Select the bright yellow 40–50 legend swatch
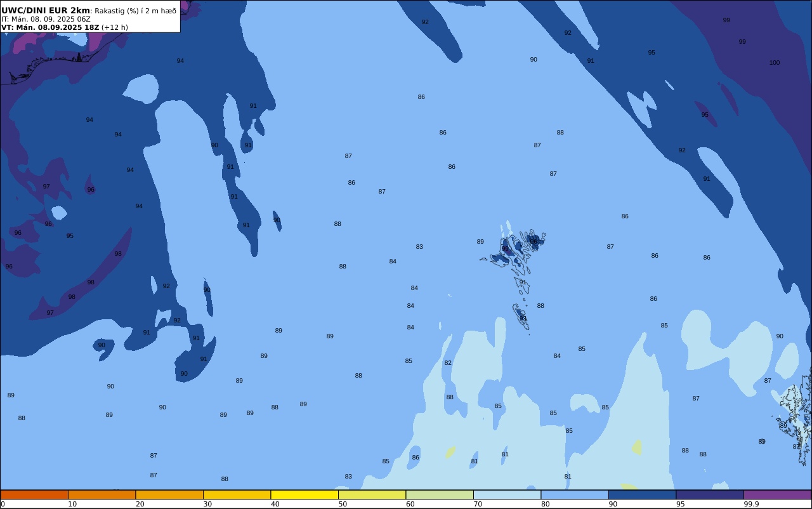The width and height of the screenshot is (812, 509). pos(304,494)
